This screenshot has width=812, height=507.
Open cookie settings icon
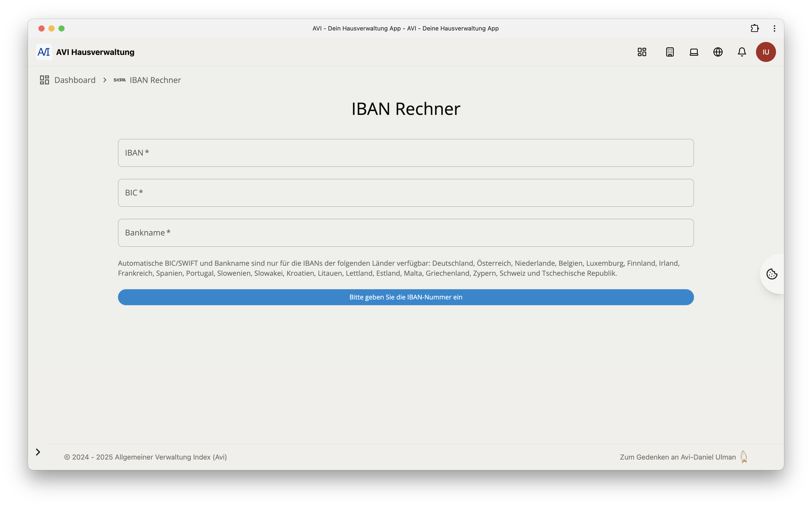(x=771, y=274)
